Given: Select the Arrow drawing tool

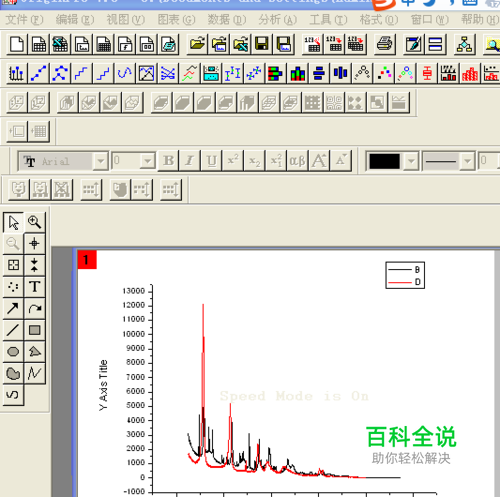Looking at the screenshot, I should (13, 308).
